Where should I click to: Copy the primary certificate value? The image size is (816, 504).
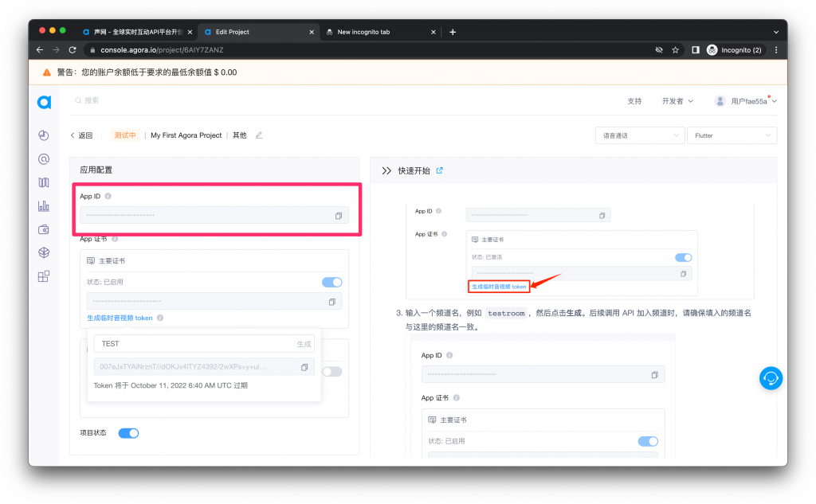click(x=332, y=302)
